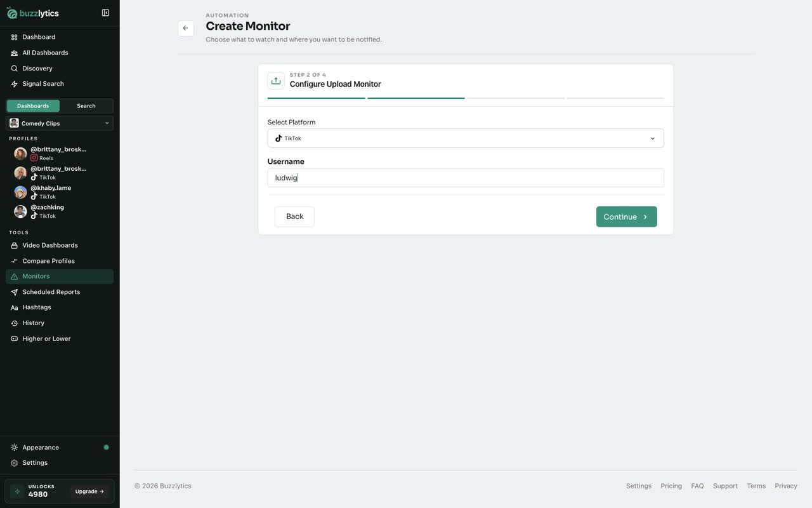812x508 pixels.
Task: Click the Back button
Action: coord(294,217)
